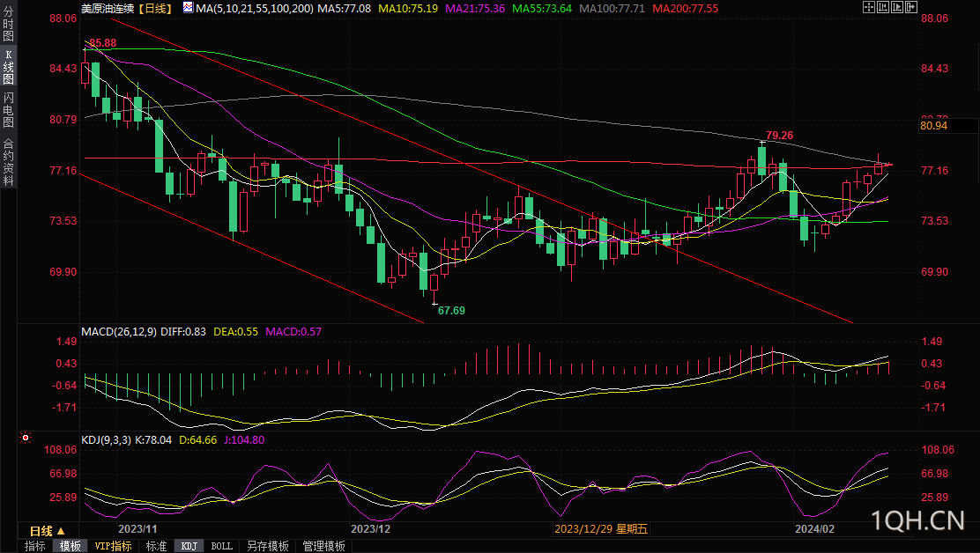
Task: Click the DIFF:0.83 value
Action: click(x=183, y=331)
